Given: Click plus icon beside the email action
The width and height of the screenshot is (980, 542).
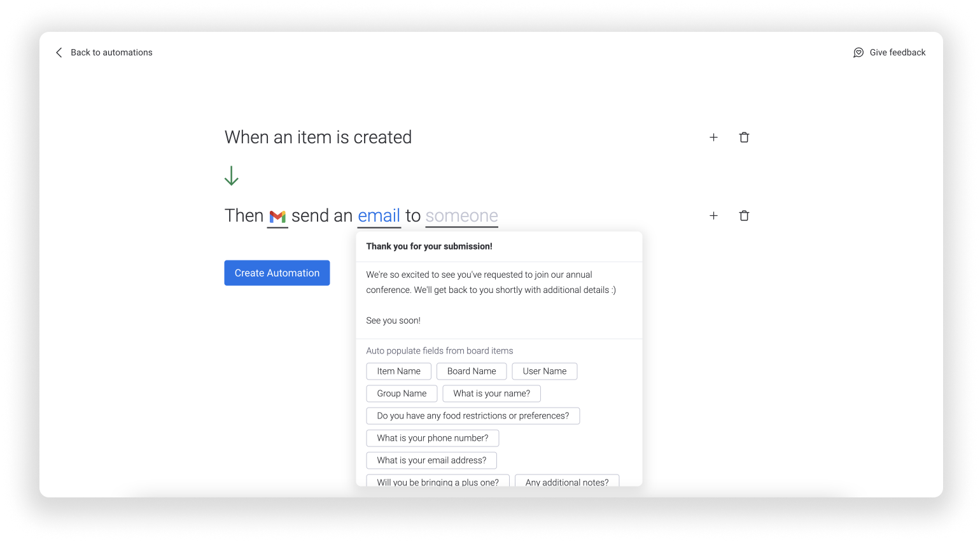Looking at the screenshot, I should coord(713,216).
